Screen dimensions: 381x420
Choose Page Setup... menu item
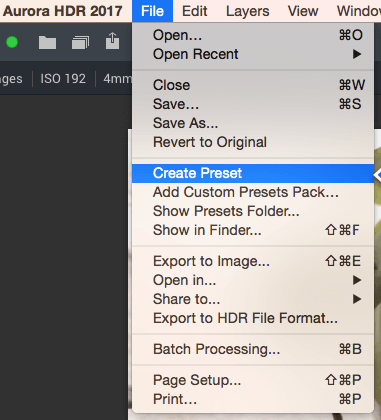pyautogui.click(x=253, y=380)
